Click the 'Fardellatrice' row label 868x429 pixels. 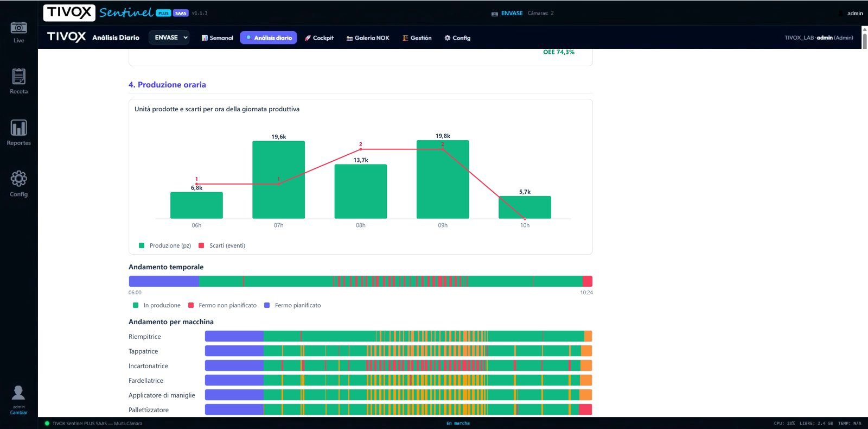point(146,381)
